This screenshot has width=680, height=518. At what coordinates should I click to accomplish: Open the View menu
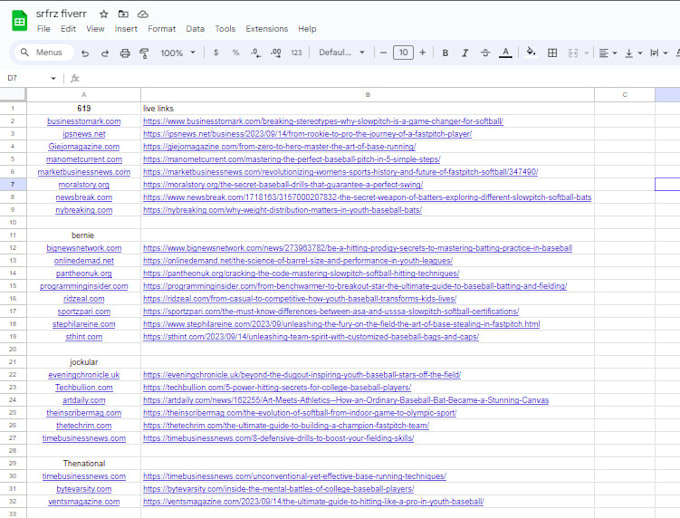click(x=95, y=29)
